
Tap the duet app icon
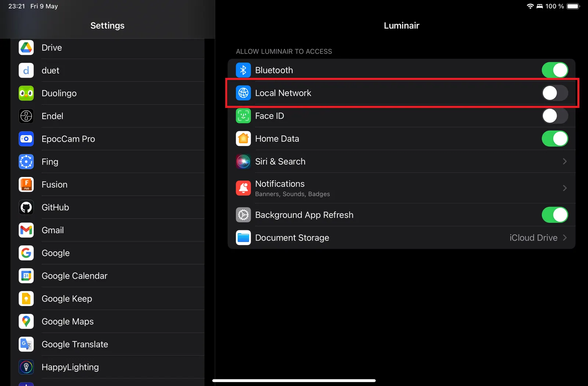[x=26, y=71]
